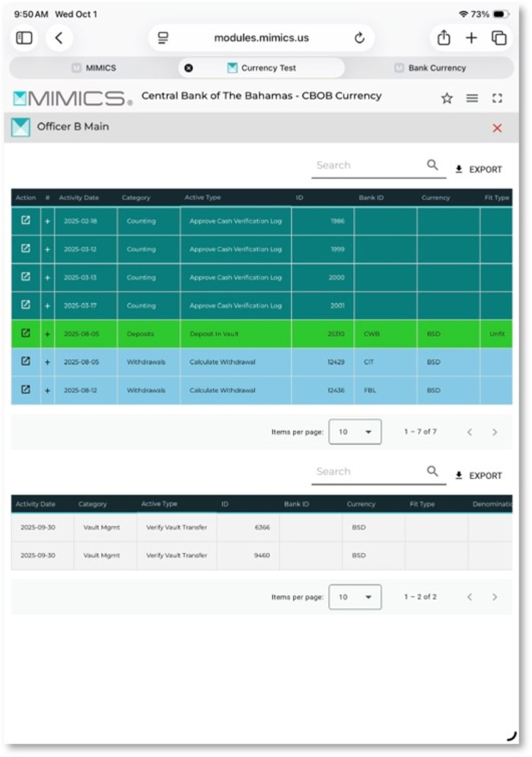
Task: Open record 1999 action icon
Action: [25, 248]
